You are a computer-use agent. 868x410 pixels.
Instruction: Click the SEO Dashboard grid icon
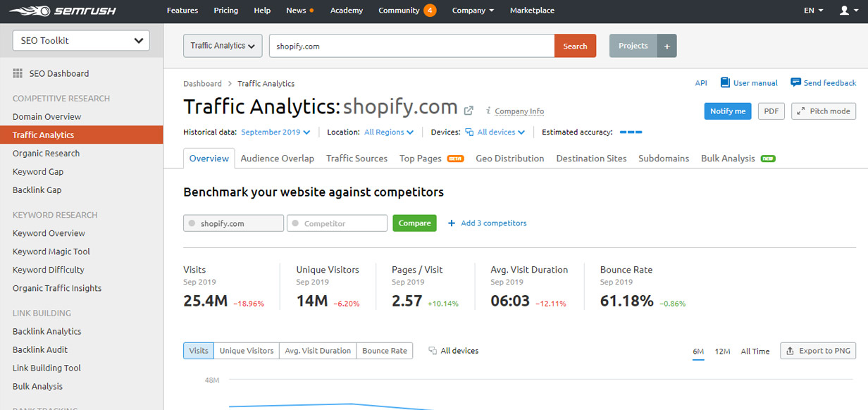[x=18, y=73]
